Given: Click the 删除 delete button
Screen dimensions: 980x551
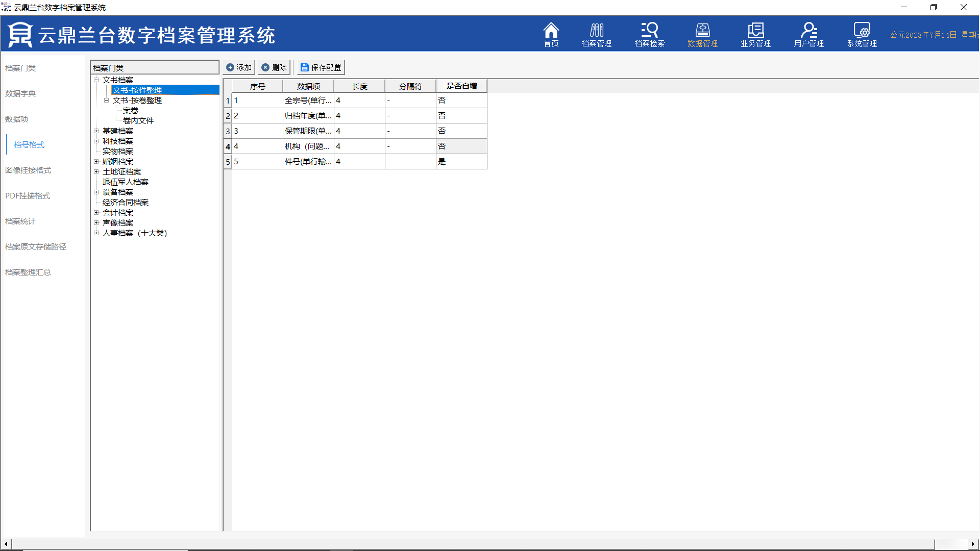Looking at the screenshot, I should [x=274, y=67].
